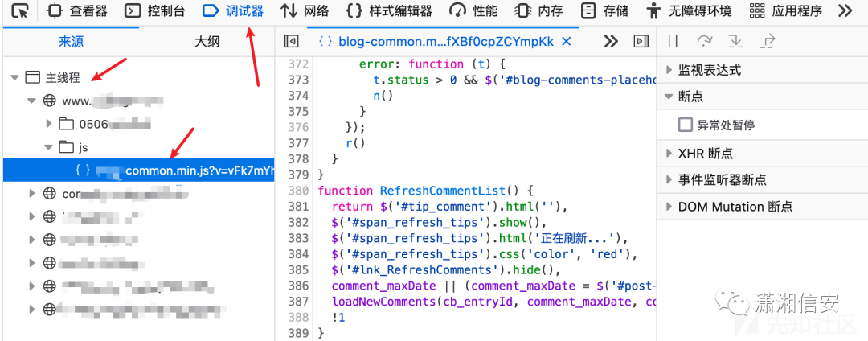
Task: Open the 查看器 inspector tab
Action: [77, 10]
